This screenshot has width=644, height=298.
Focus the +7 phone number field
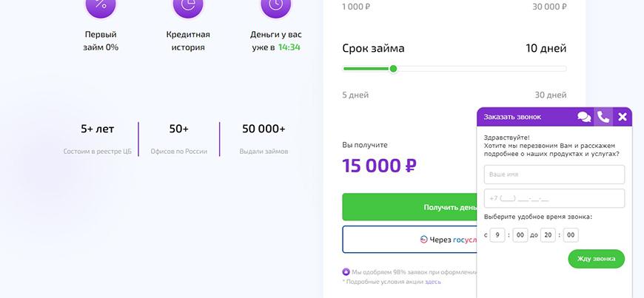(554, 198)
